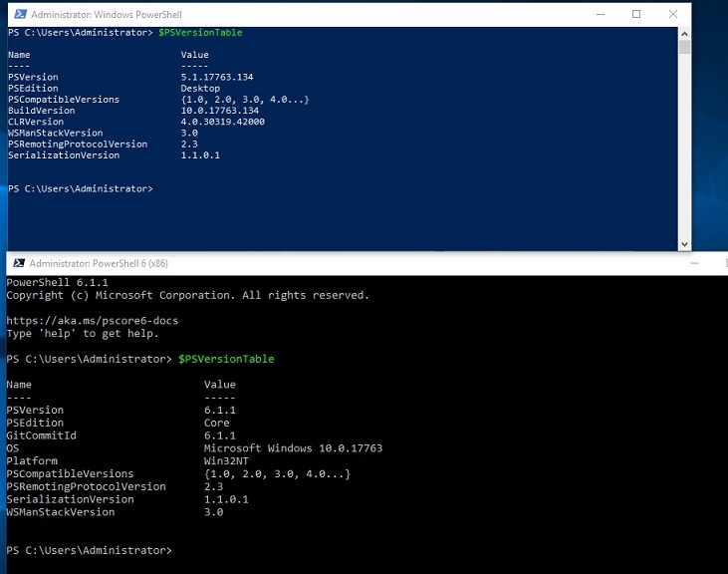Image resolution: width=728 pixels, height=574 pixels.
Task: Minimize the Windows PowerShell window
Action: point(601,14)
